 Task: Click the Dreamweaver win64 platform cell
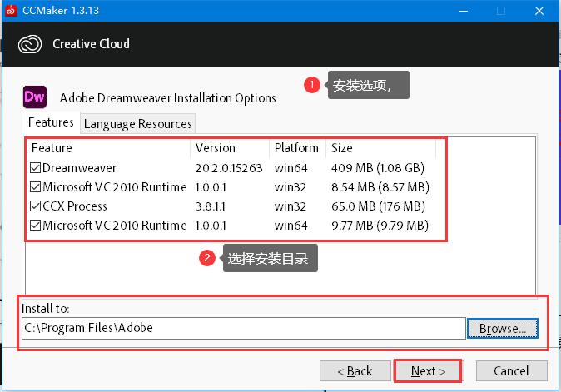point(290,168)
